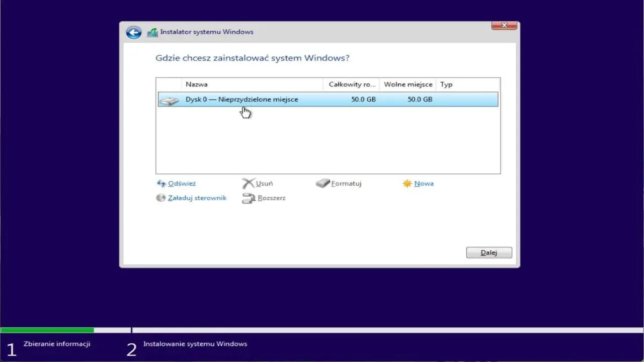
Task: Sort by Całkowity rozmiar column header
Action: 351,84
